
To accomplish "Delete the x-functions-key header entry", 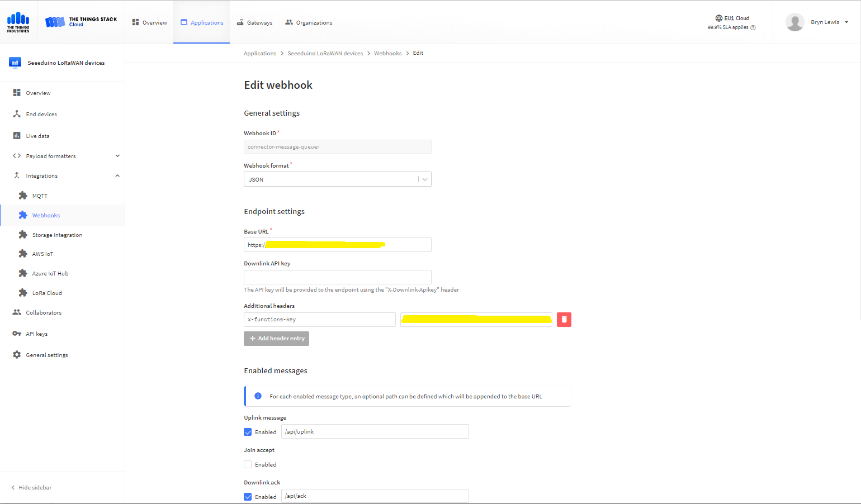I will [564, 320].
